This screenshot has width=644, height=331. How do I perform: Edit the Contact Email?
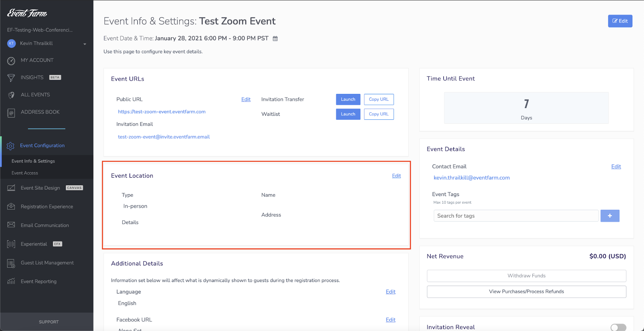point(616,166)
